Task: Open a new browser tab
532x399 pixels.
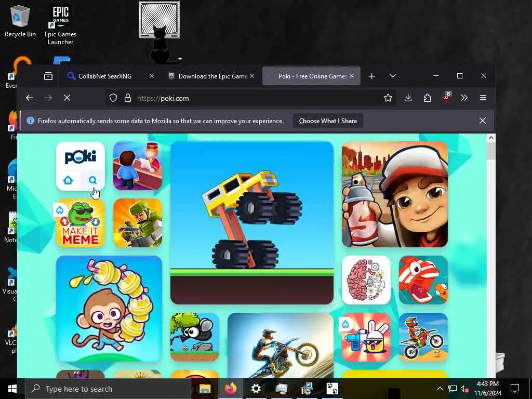Action: [x=372, y=76]
